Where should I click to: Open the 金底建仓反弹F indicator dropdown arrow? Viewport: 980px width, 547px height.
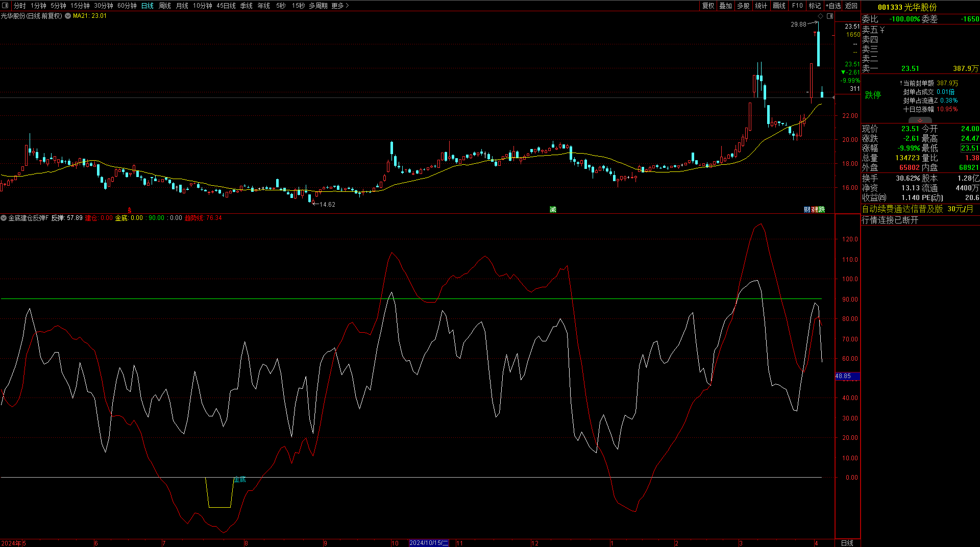4,218
